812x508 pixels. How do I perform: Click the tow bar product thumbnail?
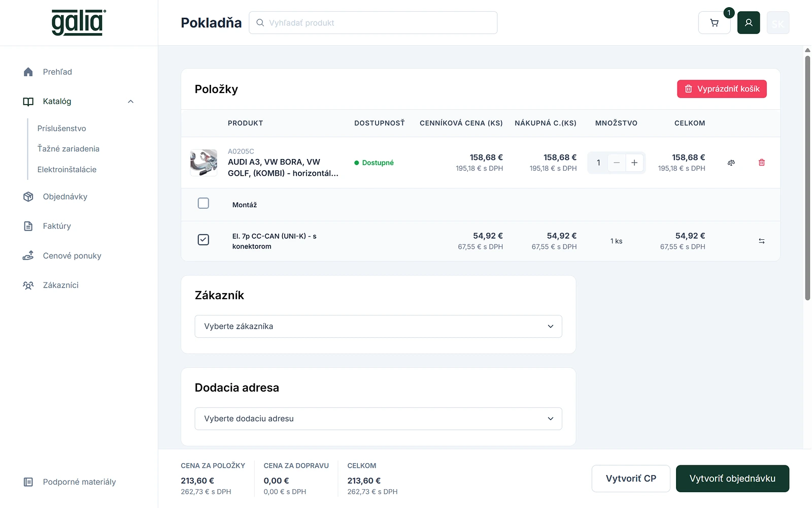[x=204, y=163]
